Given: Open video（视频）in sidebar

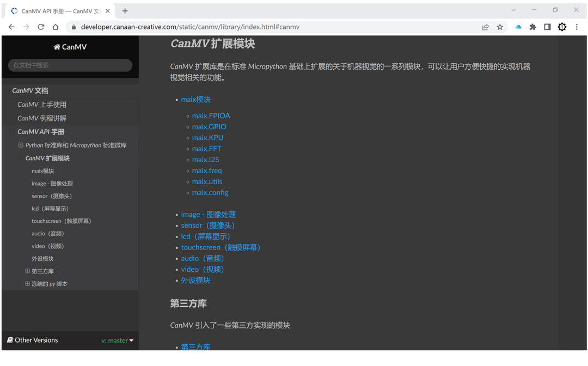Looking at the screenshot, I should (47, 246).
